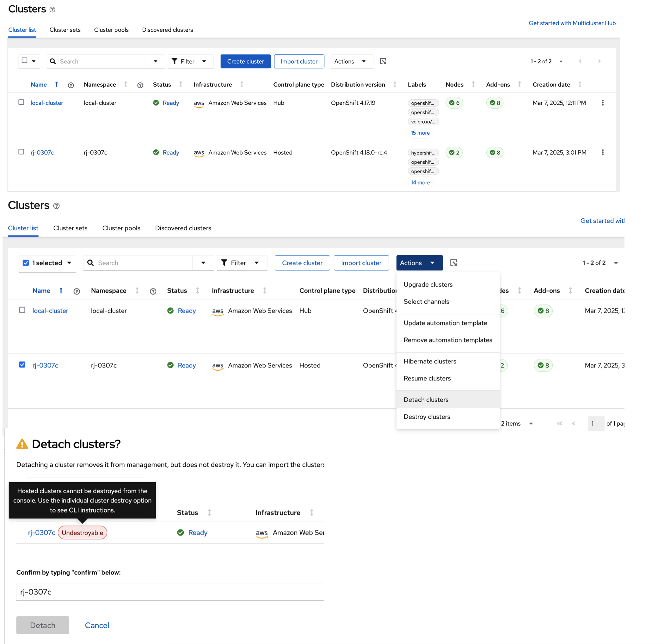Expand '15 more' labels for local-cluster

(x=420, y=133)
